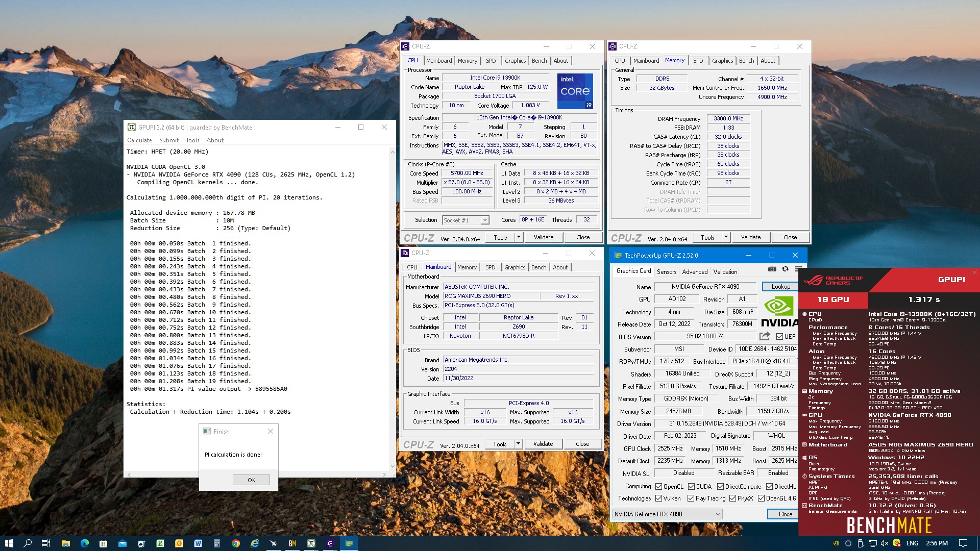Switch to GPU-Z taskbar icon
The width and height of the screenshot is (980, 551).
[x=349, y=543]
